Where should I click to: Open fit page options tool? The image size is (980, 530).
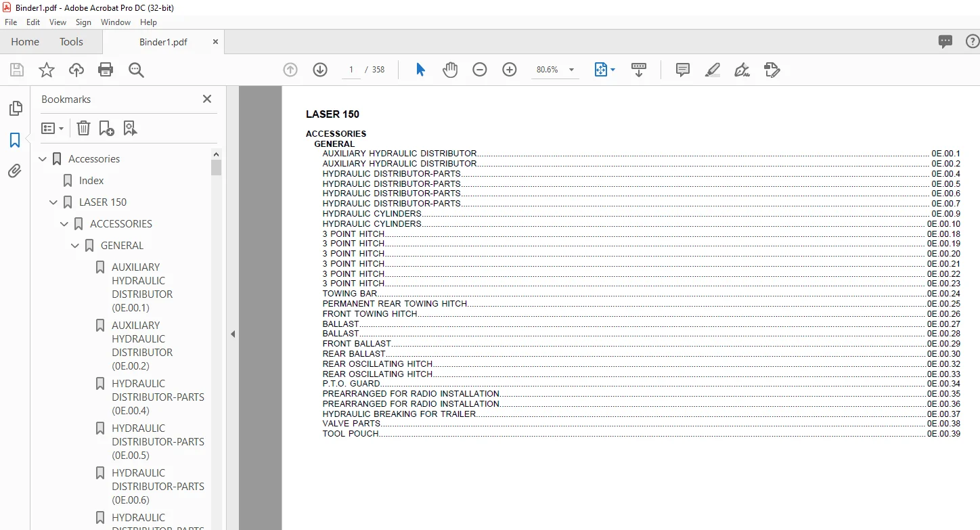click(604, 70)
